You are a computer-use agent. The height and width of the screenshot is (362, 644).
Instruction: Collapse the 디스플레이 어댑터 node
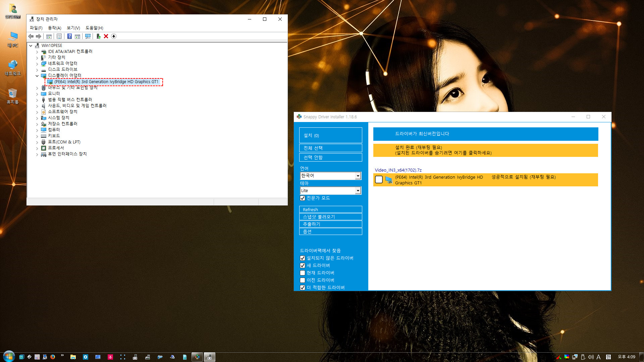point(37,76)
